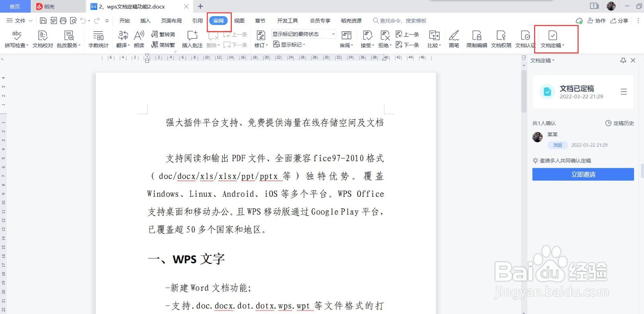Switch to the 视图 tab
The width and height of the screenshot is (644, 314).
click(x=239, y=21)
